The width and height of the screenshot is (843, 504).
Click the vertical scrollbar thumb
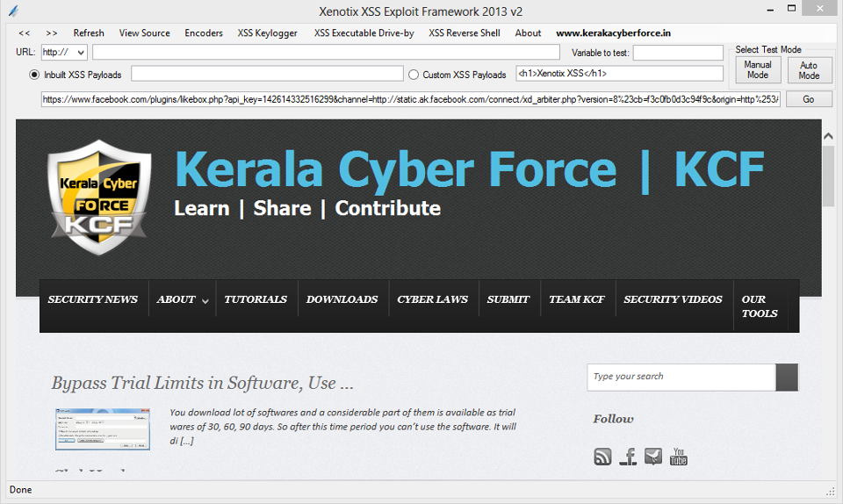point(828,175)
